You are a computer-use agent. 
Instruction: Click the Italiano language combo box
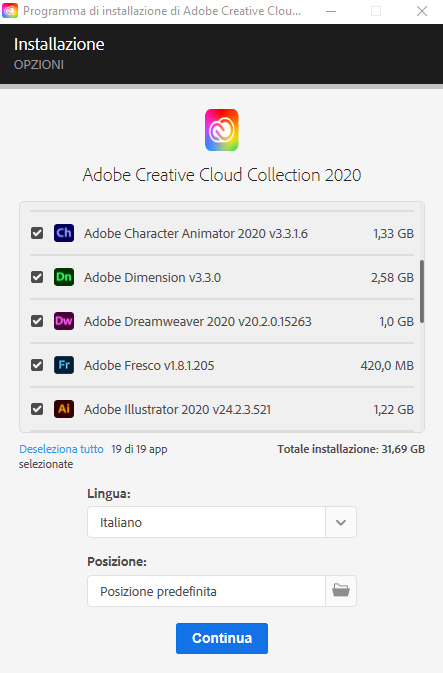tap(222, 522)
